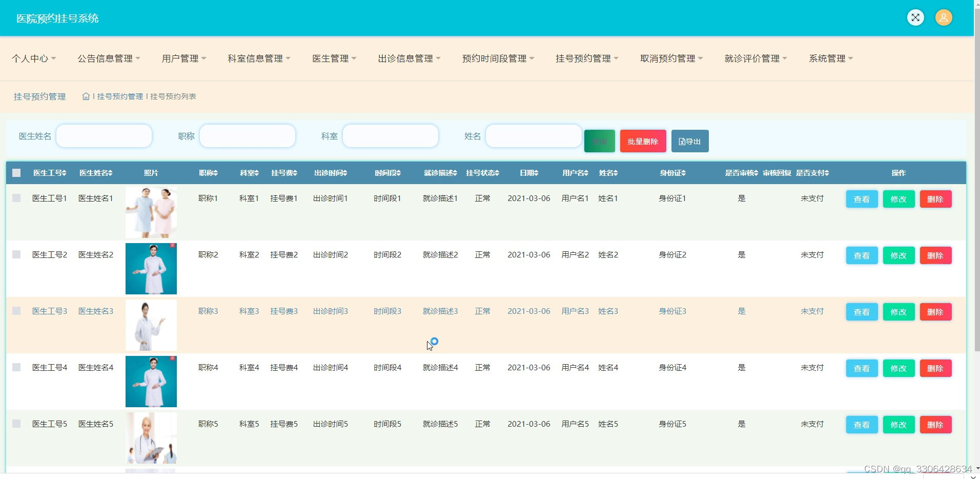Click the fullscreen toggle icon in header
Image resolution: width=980 pixels, height=479 pixels.
915,17
